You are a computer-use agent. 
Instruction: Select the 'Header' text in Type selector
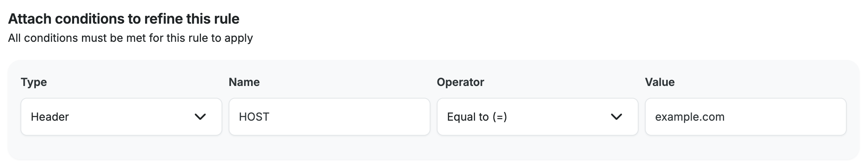(x=50, y=117)
